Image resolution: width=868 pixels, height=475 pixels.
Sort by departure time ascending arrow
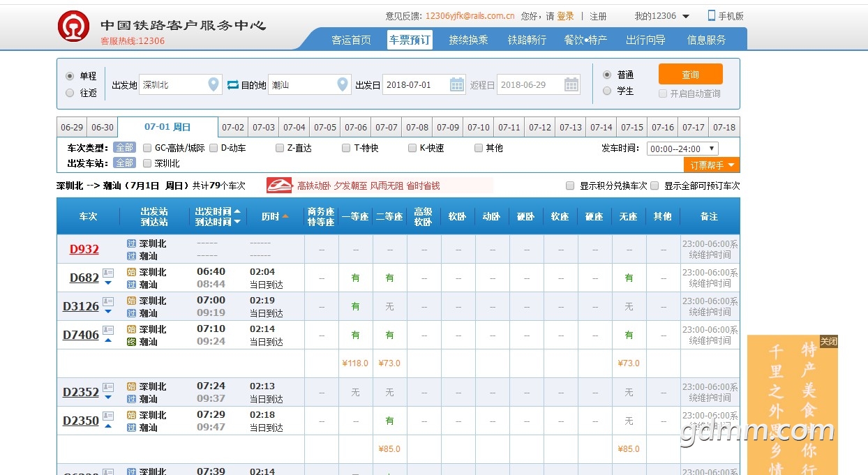(237, 211)
